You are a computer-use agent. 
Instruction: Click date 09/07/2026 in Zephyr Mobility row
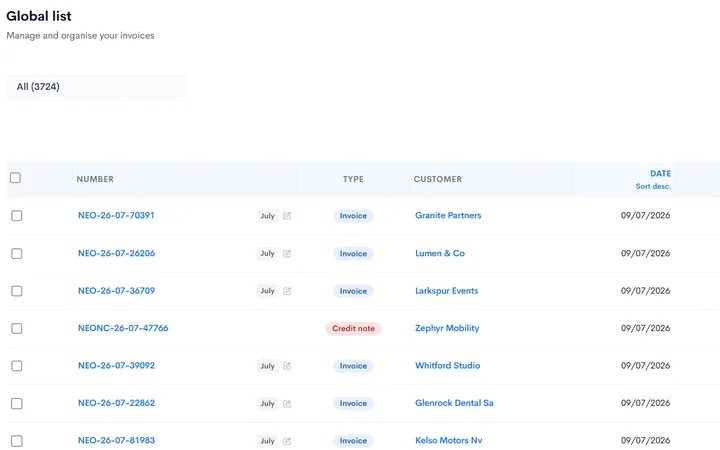(645, 328)
